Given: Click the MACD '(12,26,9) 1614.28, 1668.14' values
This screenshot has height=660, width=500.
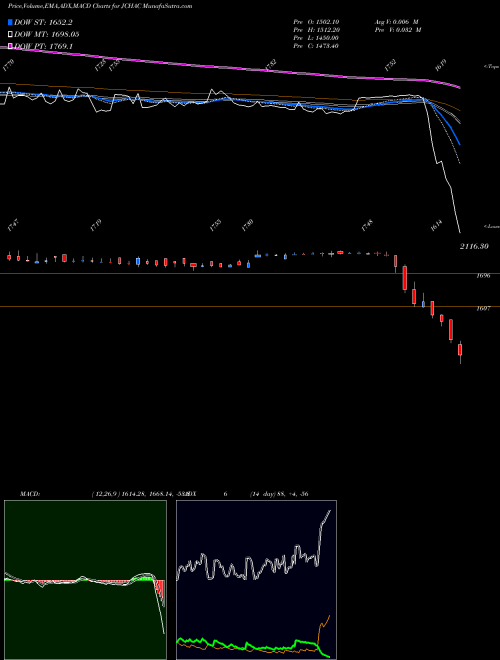Looking at the screenshot, I should coord(133,494).
